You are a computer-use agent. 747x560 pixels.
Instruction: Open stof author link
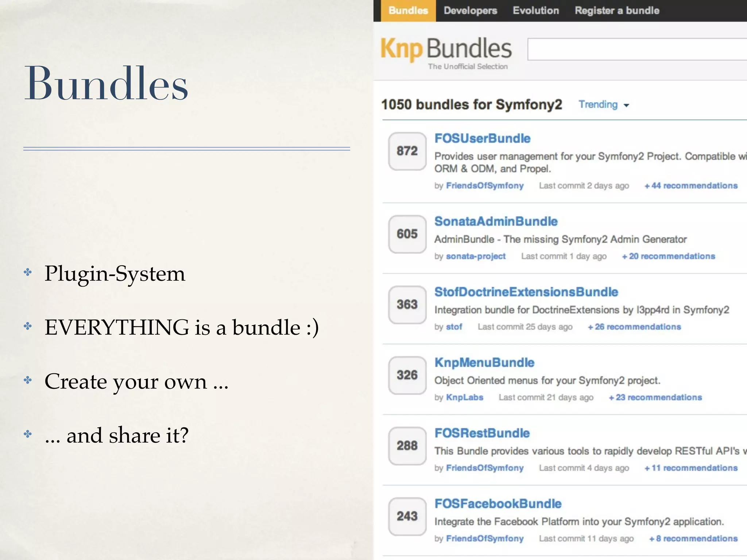(x=454, y=327)
